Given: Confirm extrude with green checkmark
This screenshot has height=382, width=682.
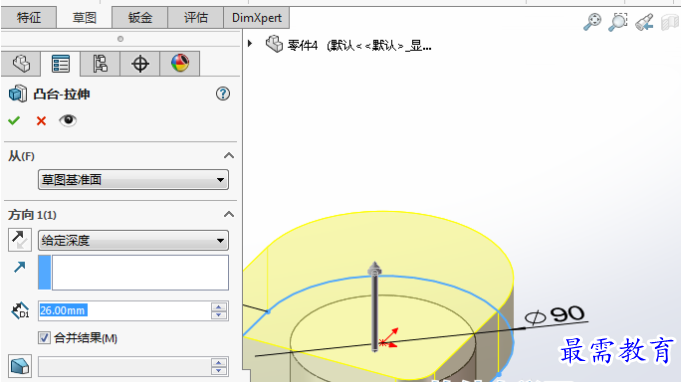Looking at the screenshot, I should (x=14, y=121).
